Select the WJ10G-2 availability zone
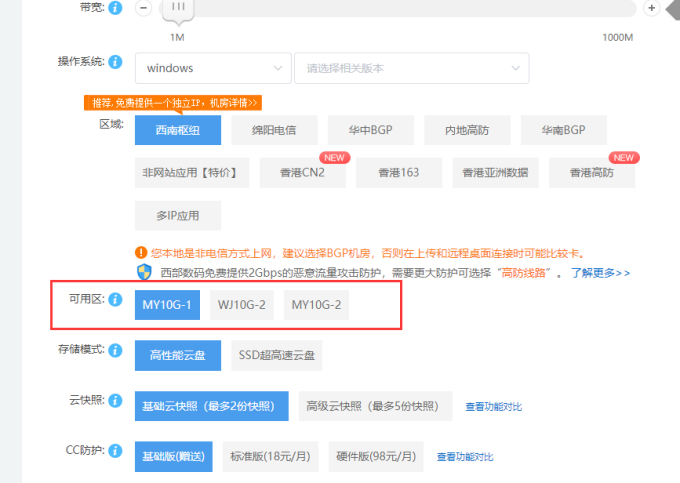 (x=242, y=304)
